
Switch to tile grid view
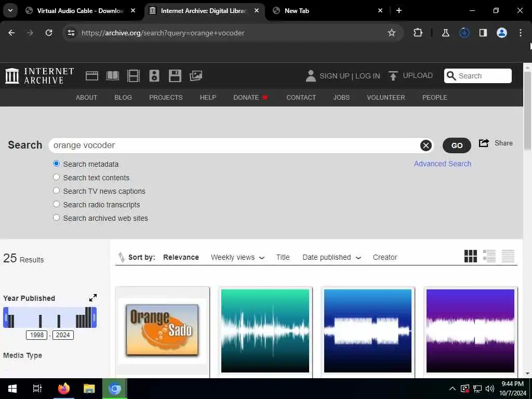[x=471, y=256]
